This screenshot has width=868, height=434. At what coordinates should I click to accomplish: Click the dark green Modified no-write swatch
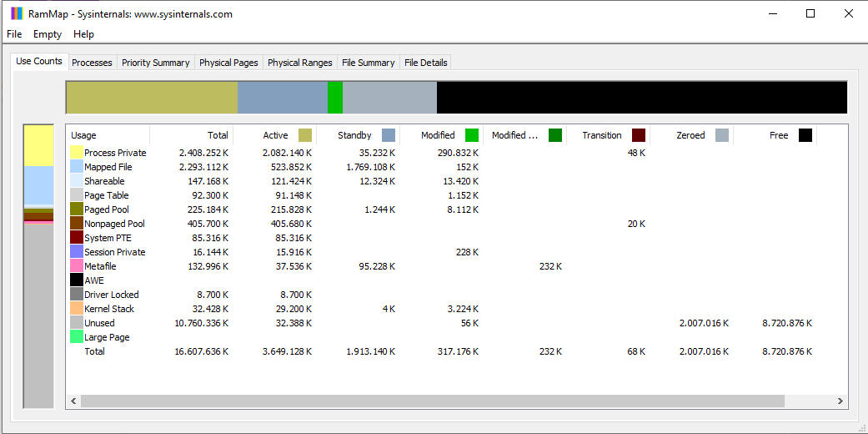[555, 135]
